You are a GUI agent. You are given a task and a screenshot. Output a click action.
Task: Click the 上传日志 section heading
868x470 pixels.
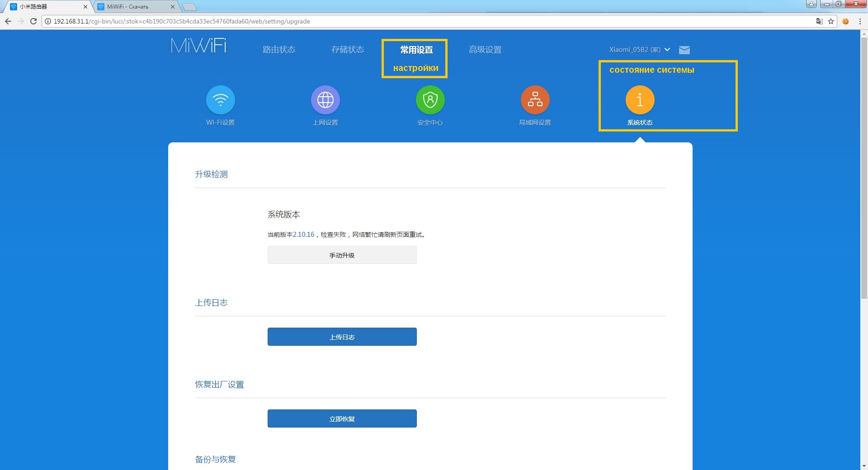(211, 303)
